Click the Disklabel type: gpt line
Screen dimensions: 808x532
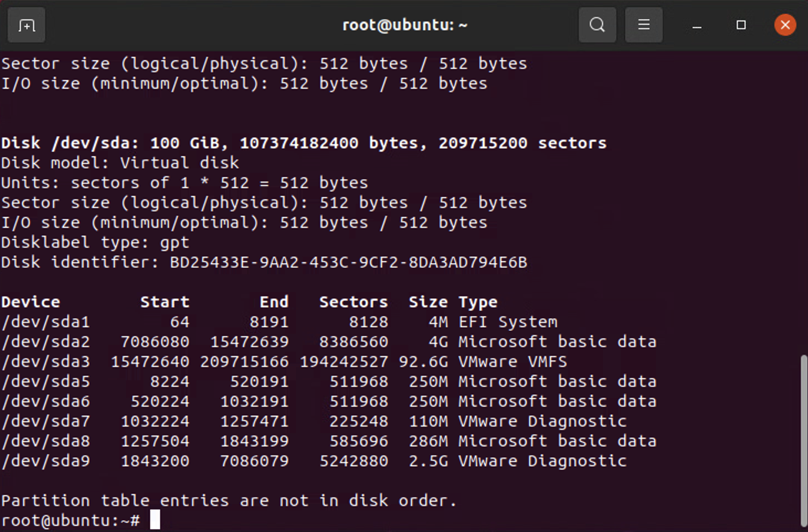[95, 243]
